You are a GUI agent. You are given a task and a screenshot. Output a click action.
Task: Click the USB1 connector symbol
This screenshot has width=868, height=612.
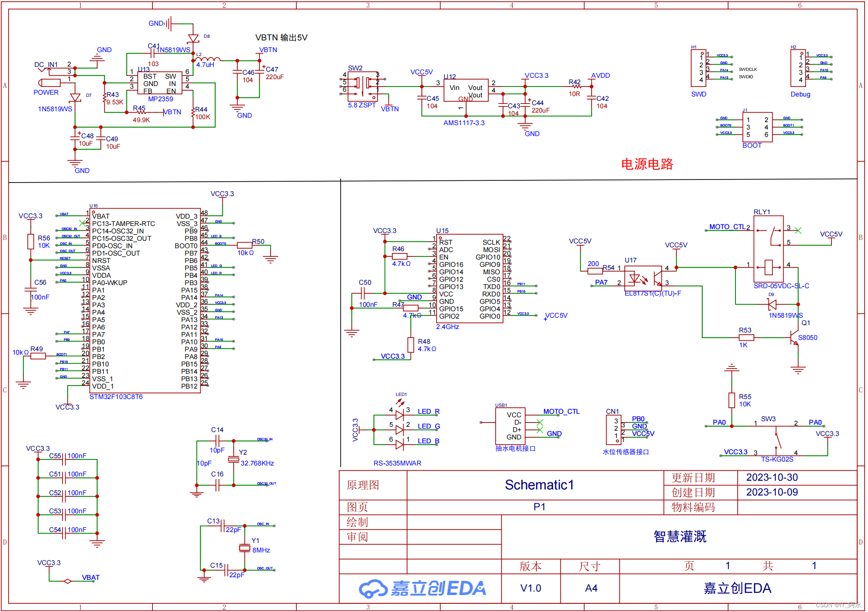[x=510, y=426]
